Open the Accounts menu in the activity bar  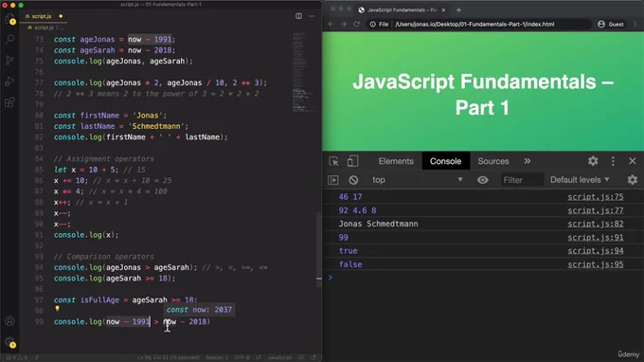(9, 321)
